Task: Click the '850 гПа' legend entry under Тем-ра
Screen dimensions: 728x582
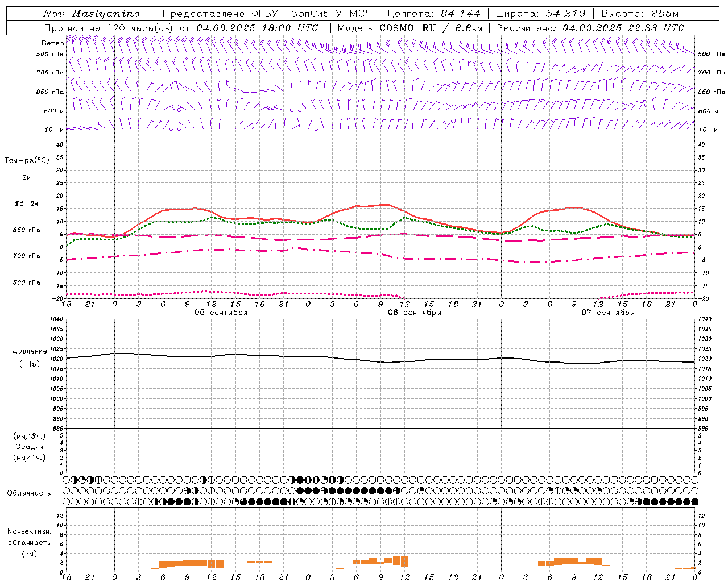Action: [27, 230]
